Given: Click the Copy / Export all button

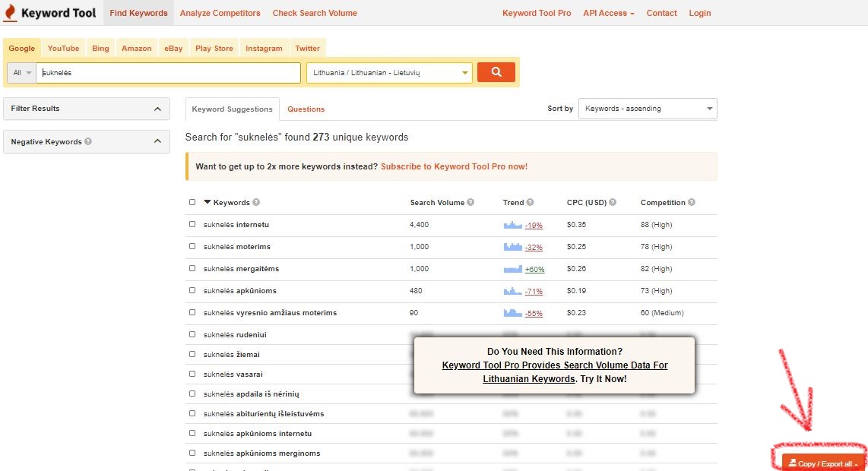Looking at the screenshot, I should pos(824,463).
